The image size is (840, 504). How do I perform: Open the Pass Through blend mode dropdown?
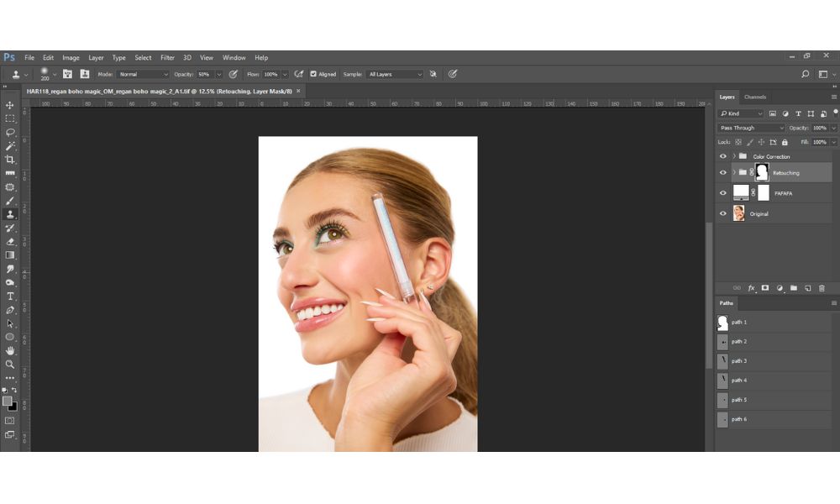point(751,128)
